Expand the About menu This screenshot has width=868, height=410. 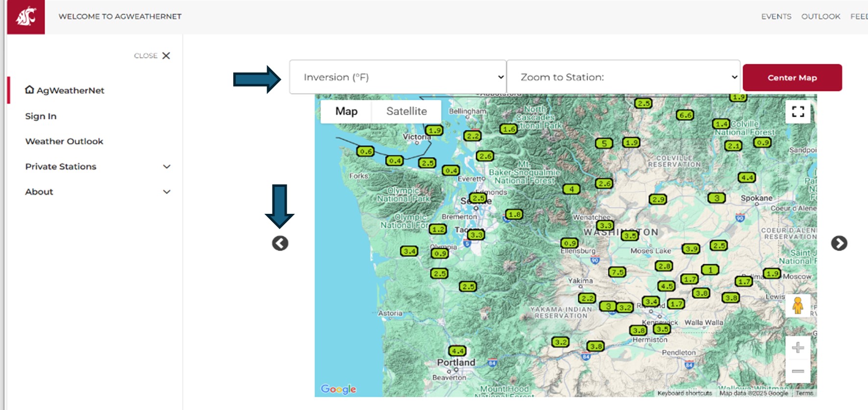click(98, 192)
